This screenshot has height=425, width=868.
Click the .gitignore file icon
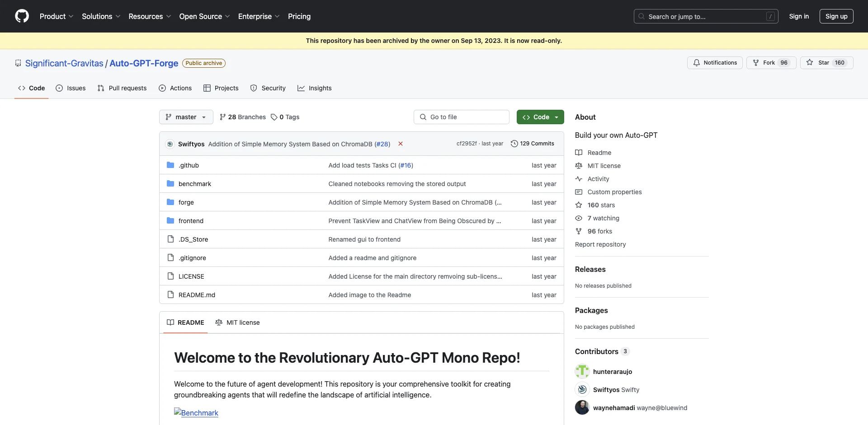(170, 258)
